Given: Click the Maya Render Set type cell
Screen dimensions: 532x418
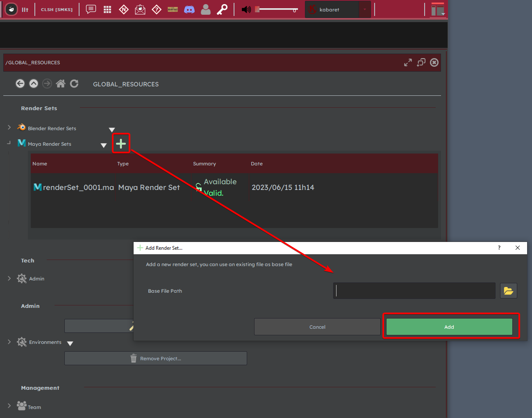Looking at the screenshot, I should click(x=149, y=187).
